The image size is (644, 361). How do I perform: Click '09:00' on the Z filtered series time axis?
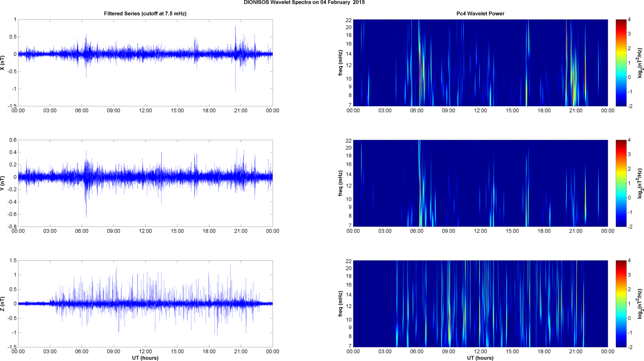click(114, 352)
